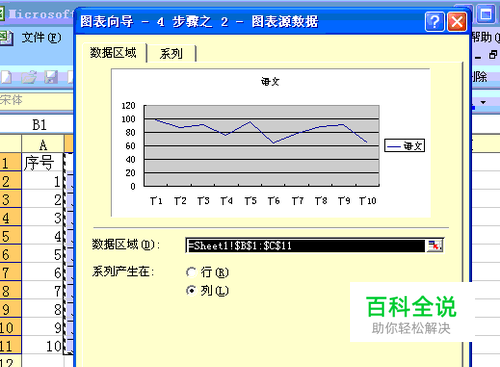This screenshot has width=500, height=367.
Task: Click the Save floppy disk icon
Action: (x=51, y=77)
